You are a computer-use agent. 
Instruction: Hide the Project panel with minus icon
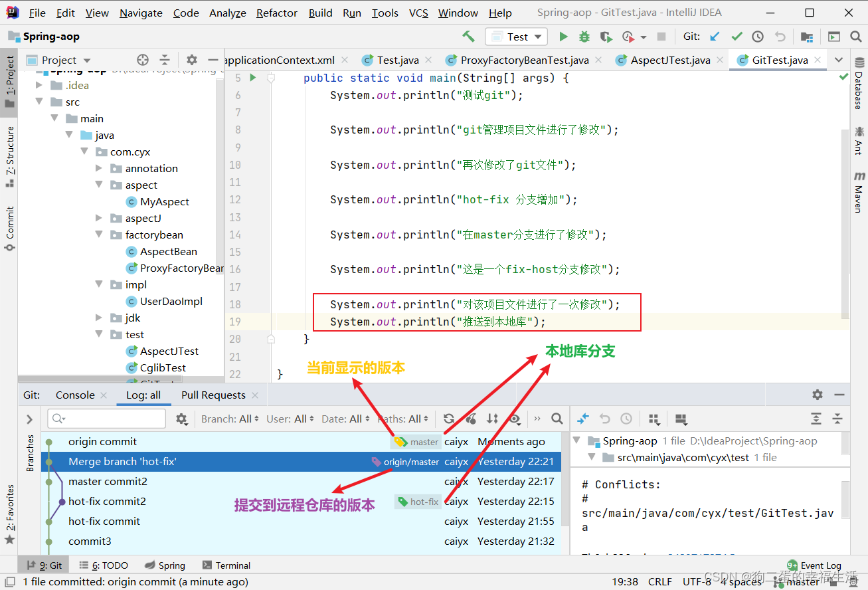pyautogui.click(x=213, y=60)
